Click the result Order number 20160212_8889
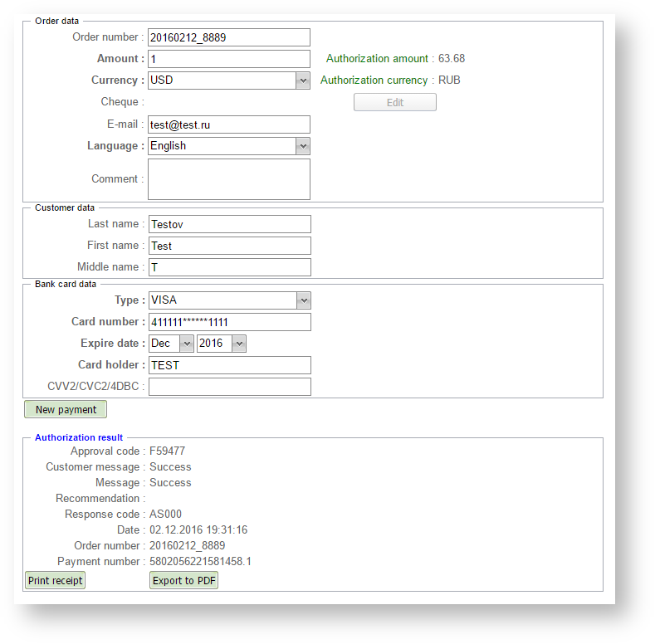The image size is (655, 644). [187, 545]
